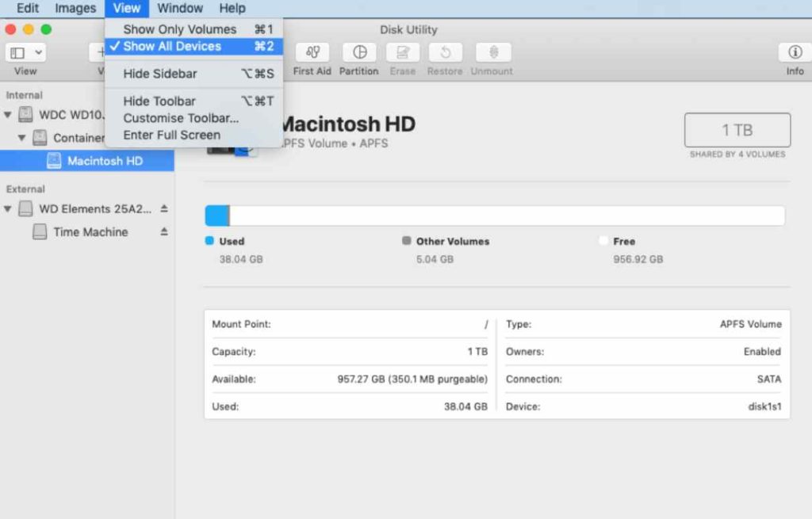This screenshot has height=519, width=812.
Task: Click the white Free legend swatch
Action: coord(603,241)
